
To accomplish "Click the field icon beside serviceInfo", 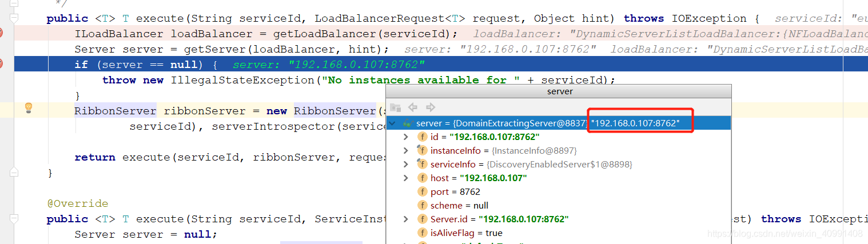I will pyautogui.click(x=422, y=164).
